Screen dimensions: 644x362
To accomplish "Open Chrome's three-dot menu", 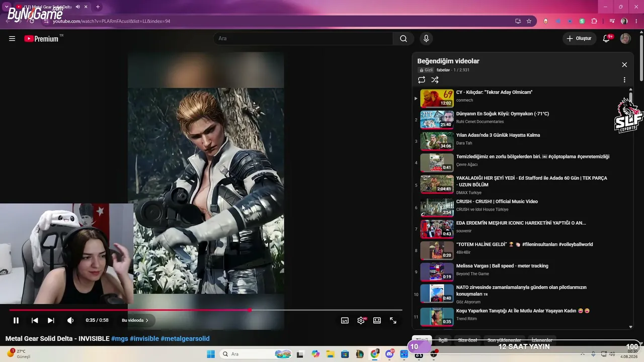I will [x=636, y=21].
